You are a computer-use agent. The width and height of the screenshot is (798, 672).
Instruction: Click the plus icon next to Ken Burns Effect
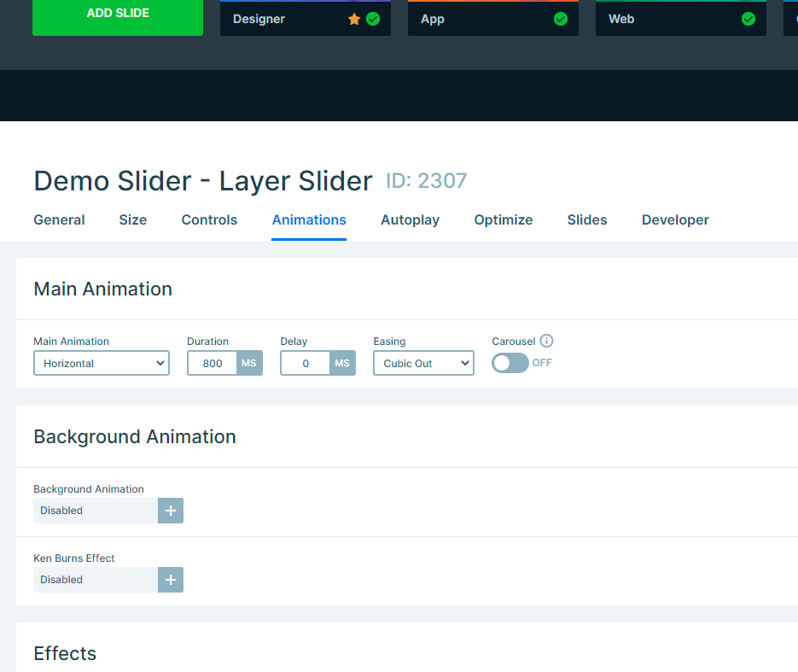click(x=170, y=579)
